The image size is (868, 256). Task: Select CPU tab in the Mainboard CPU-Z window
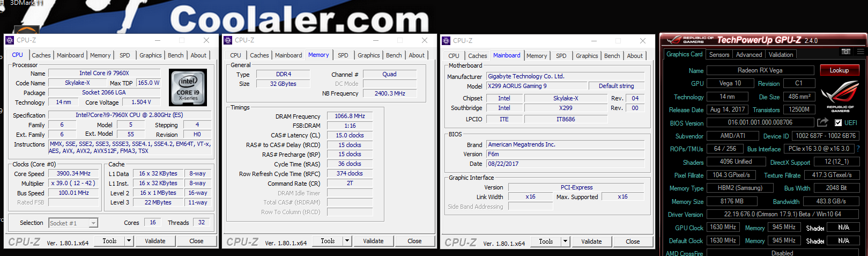point(454,56)
